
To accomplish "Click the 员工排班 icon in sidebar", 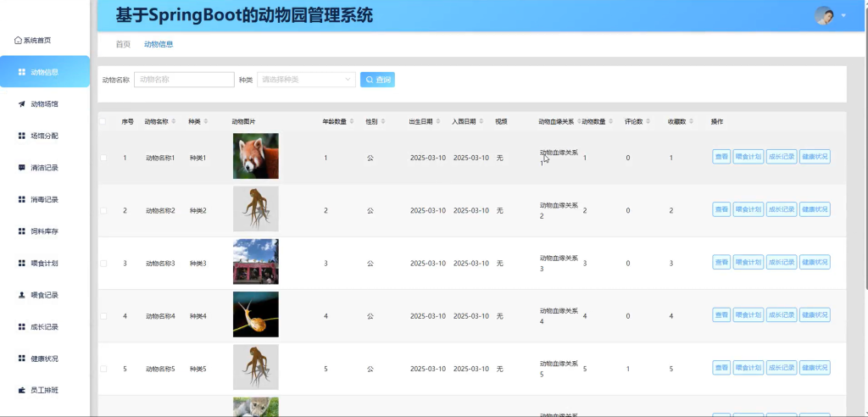I will (21, 391).
